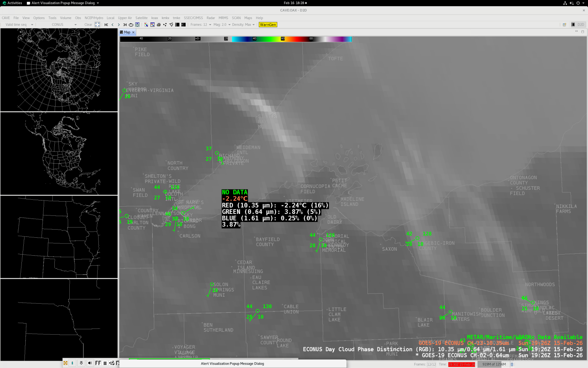This screenshot has height=368, width=588.
Task: Advance to the next frame
Action: coord(119,25)
